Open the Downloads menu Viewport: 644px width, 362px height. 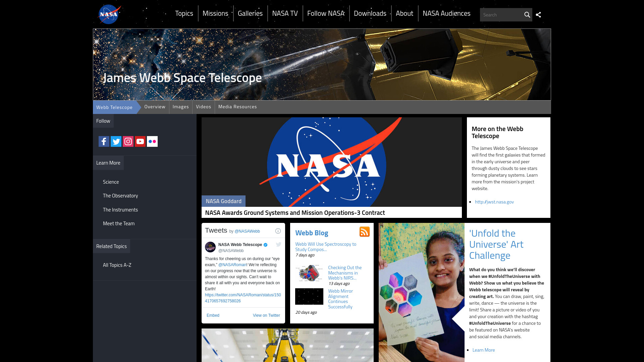click(x=370, y=13)
